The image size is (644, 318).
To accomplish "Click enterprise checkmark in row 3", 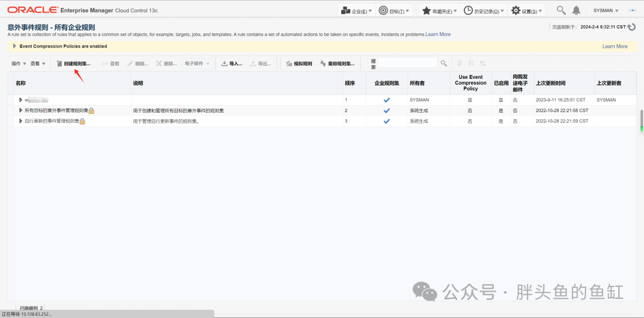I will [386, 121].
